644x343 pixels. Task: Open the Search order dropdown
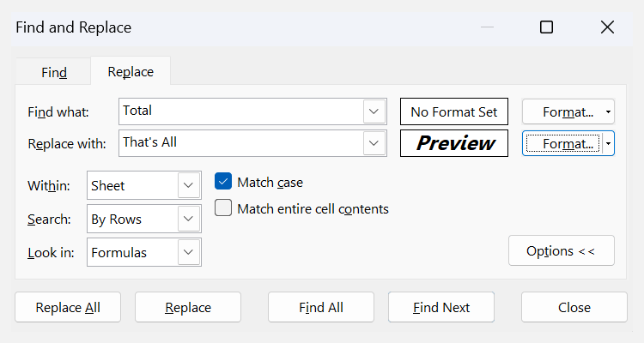pos(189,219)
